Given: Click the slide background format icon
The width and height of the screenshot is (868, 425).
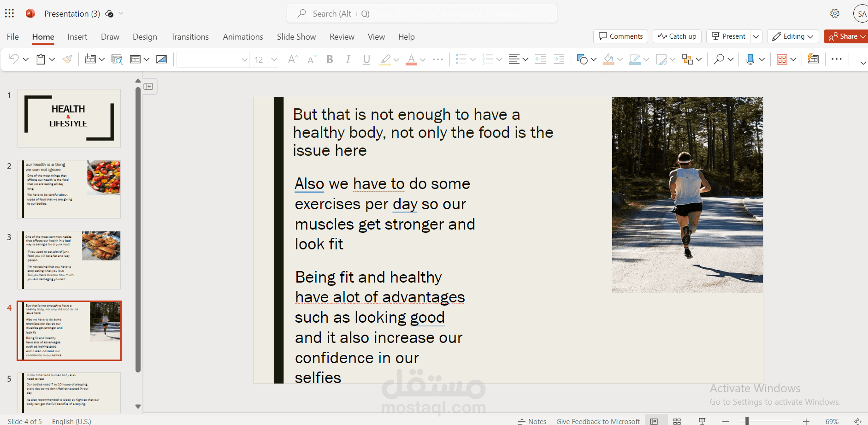Looking at the screenshot, I should [162, 59].
